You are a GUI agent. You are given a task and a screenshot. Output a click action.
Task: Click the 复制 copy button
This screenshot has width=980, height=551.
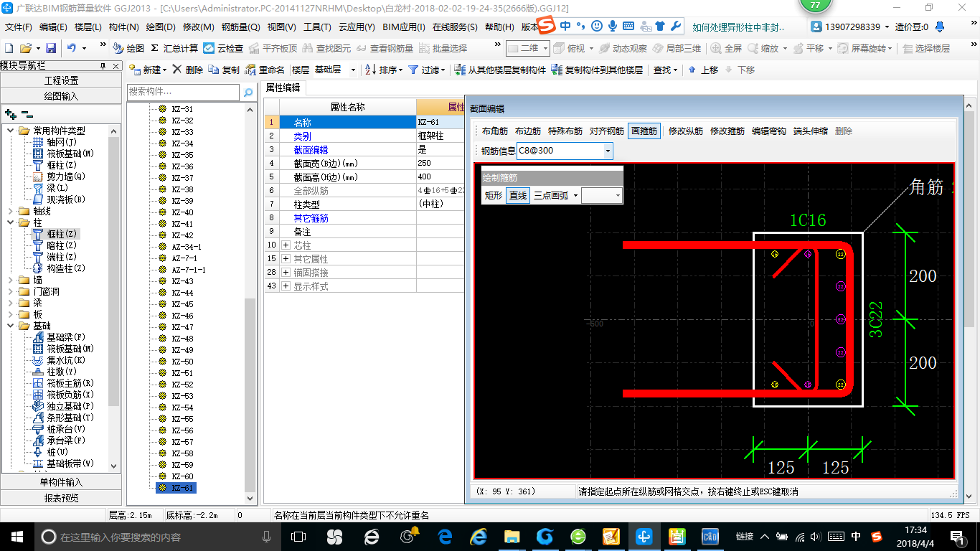click(x=225, y=70)
